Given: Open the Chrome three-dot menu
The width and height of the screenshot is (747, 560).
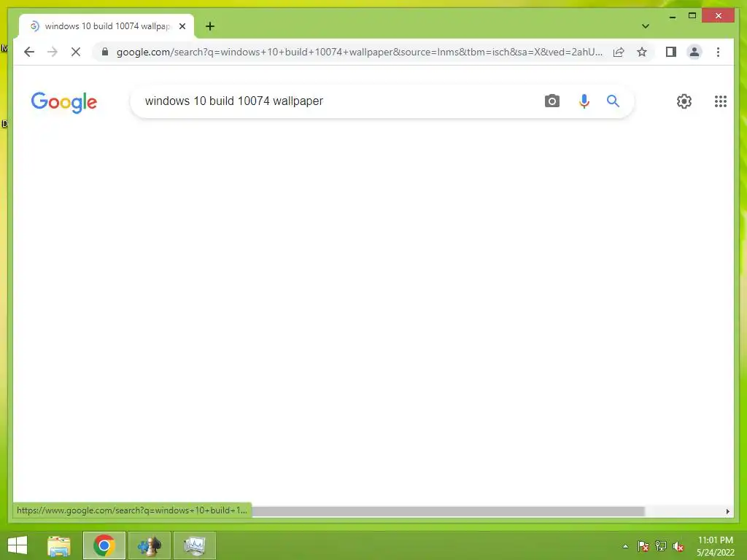Looking at the screenshot, I should point(718,52).
